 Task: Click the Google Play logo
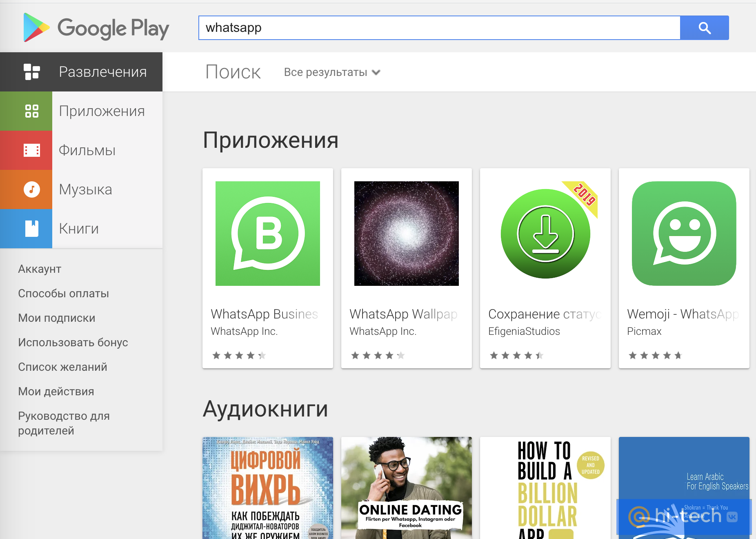click(96, 28)
